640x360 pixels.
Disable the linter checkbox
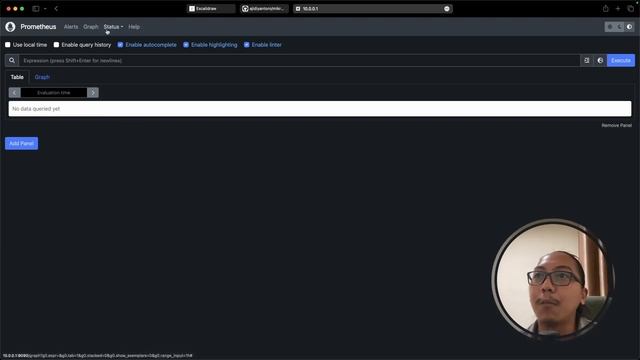pyautogui.click(x=247, y=44)
